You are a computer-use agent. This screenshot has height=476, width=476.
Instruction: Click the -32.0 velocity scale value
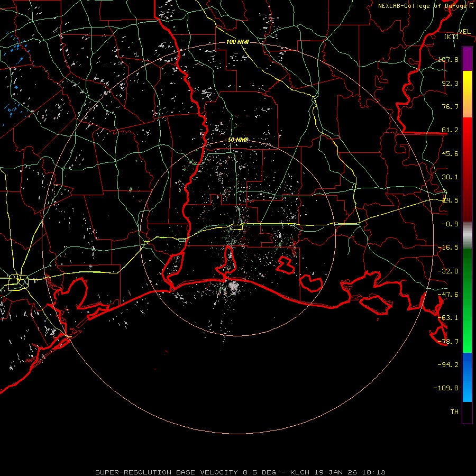point(448,271)
